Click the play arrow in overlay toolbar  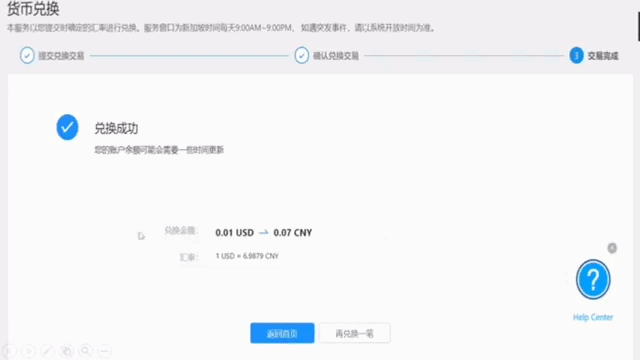coord(29,351)
